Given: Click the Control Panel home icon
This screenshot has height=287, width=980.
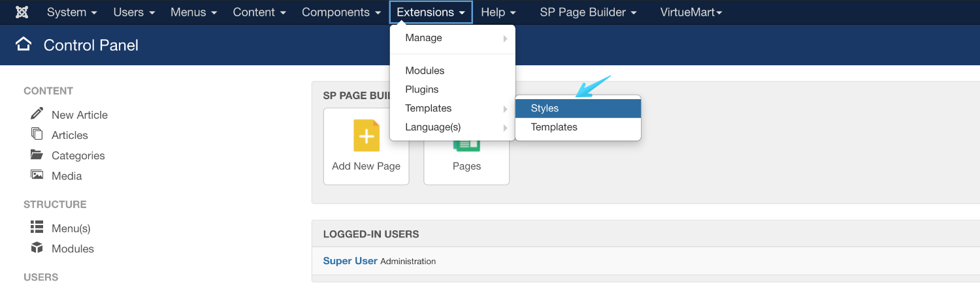Looking at the screenshot, I should tap(24, 44).
